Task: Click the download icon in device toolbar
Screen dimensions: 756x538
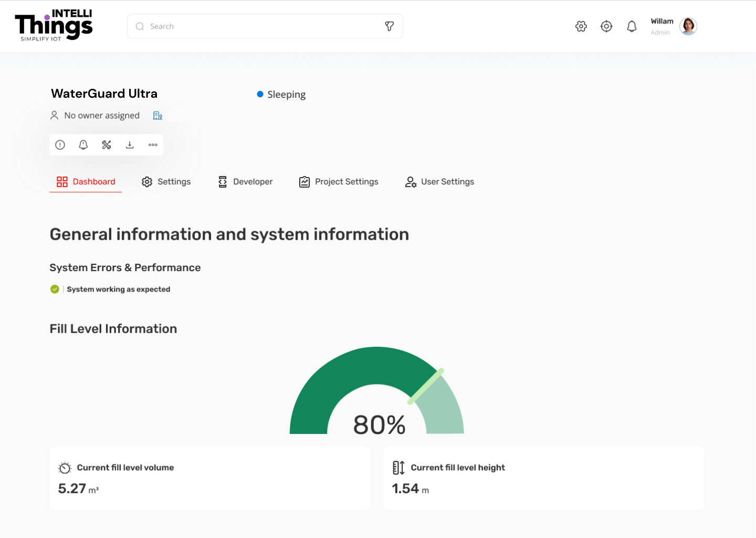Action: click(130, 145)
